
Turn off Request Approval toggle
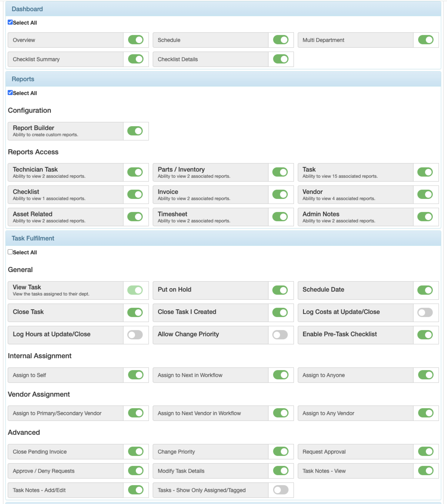click(425, 451)
